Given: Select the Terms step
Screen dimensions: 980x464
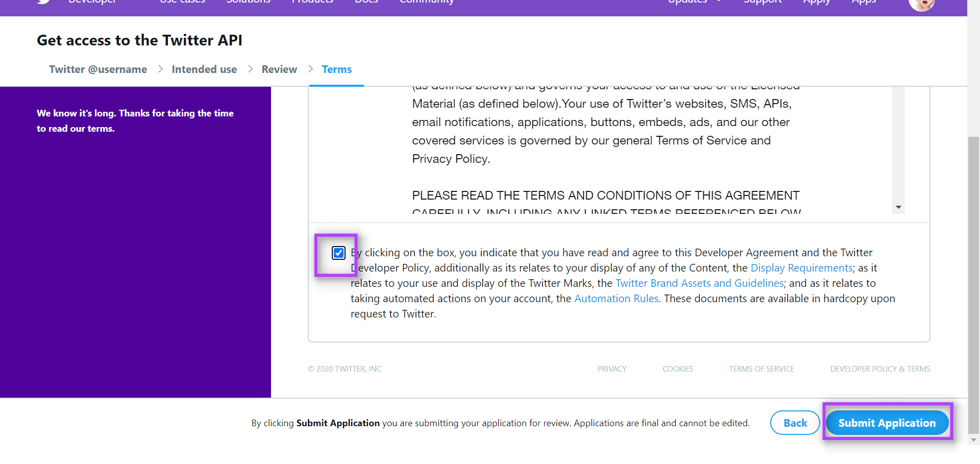Looking at the screenshot, I should (337, 69).
